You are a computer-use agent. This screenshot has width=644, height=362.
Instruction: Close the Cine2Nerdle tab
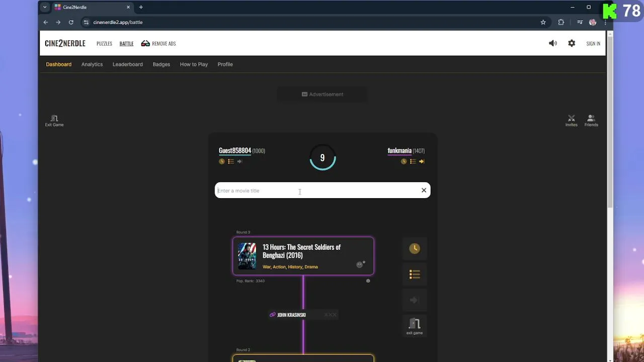128,7
